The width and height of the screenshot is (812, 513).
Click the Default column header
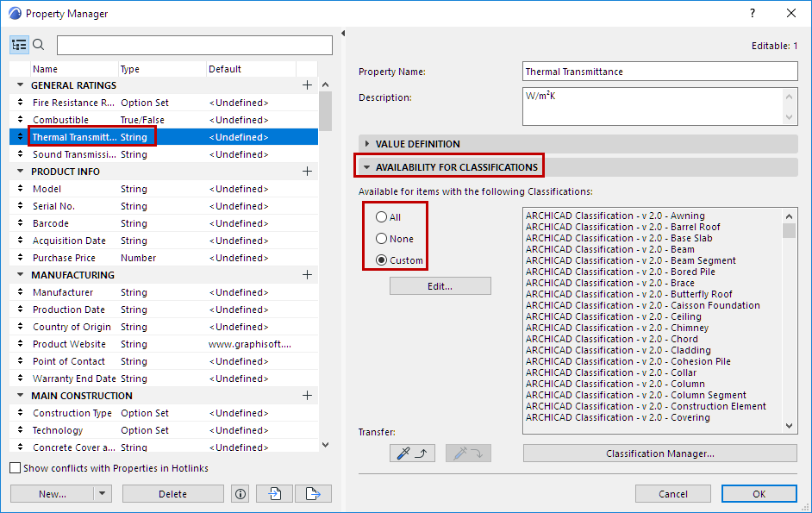tap(251, 69)
